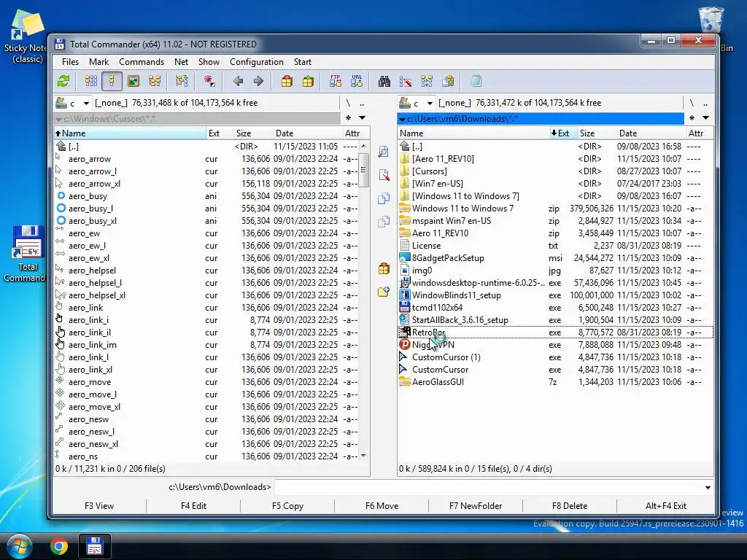Open the Configuration menu
747x560 pixels.
point(256,62)
